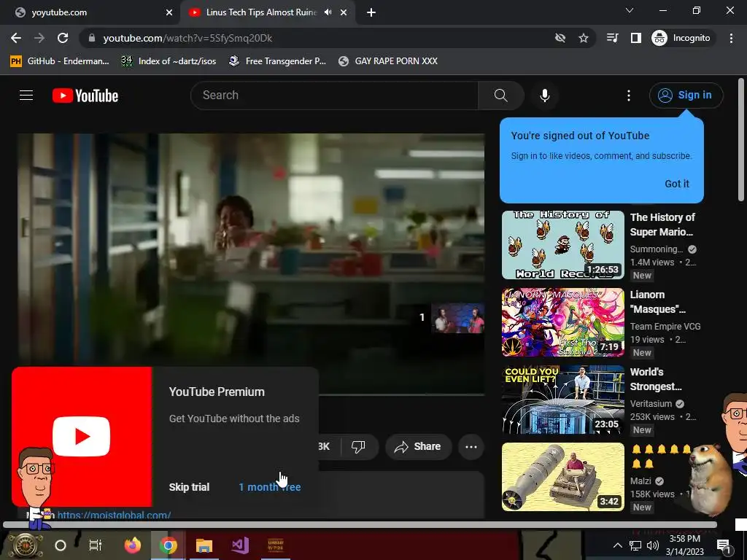The height and width of the screenshot is (560, 747).
Task: Open File Explorer from taskbar
Action: pyautogui.click(x=204, y=545)
